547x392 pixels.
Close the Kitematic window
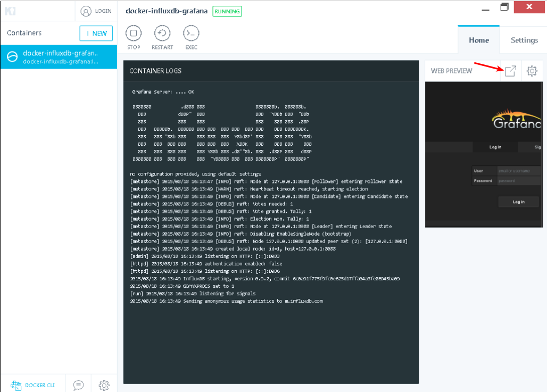(x=529, y=7)
